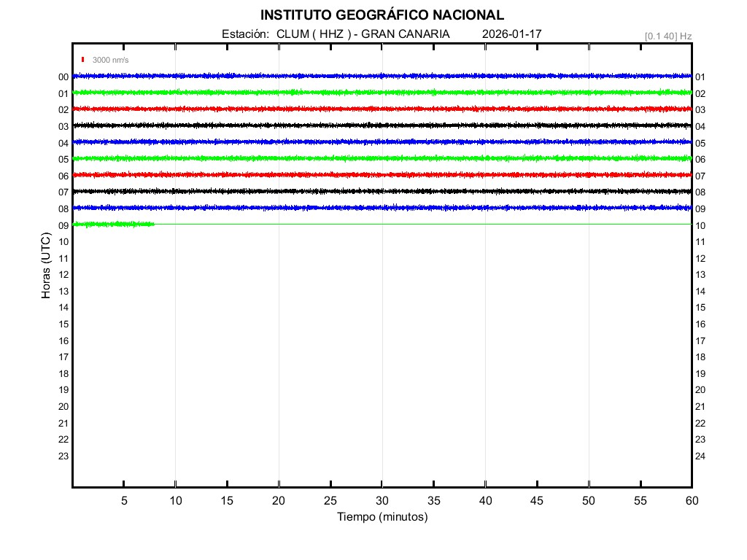Click the Tiempo (minutos) axis label
The image size is (747, 560).
pyautogui.click(x=382, y=517)
